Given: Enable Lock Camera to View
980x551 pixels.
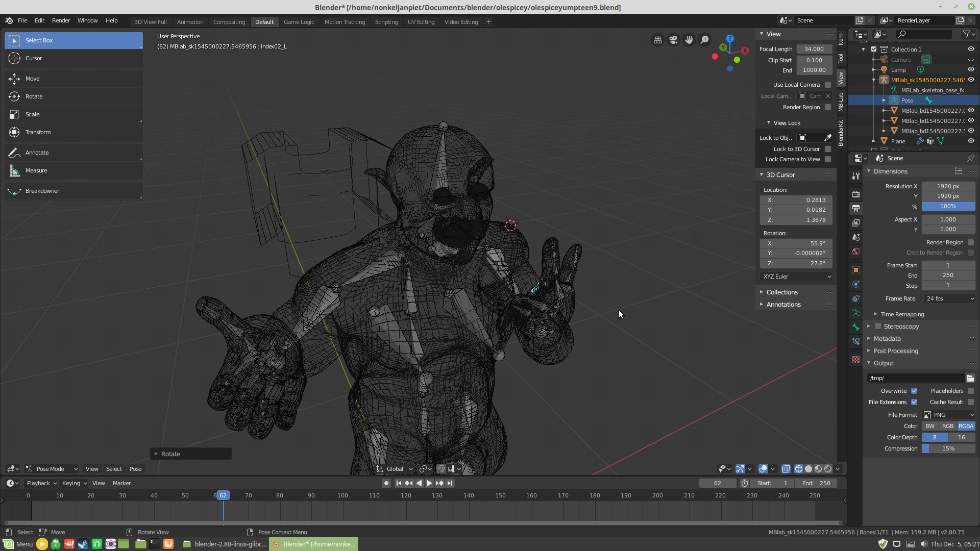Looking at the screenshot, I should coord(828,159).
